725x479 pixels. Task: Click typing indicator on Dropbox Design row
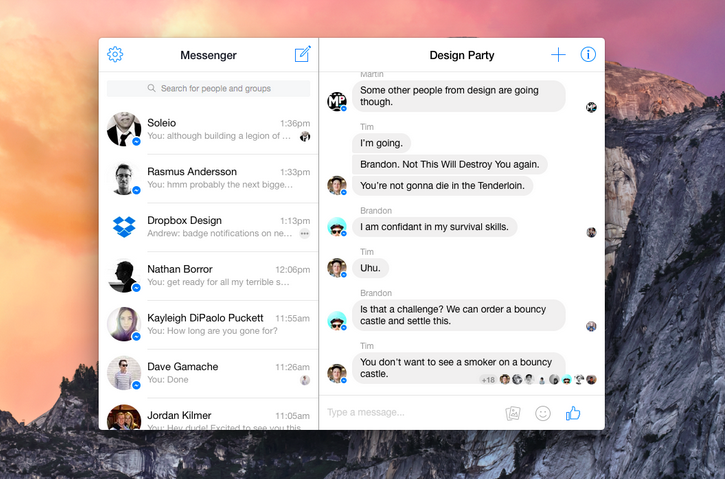pyautogui.click(x=304, y=233)
